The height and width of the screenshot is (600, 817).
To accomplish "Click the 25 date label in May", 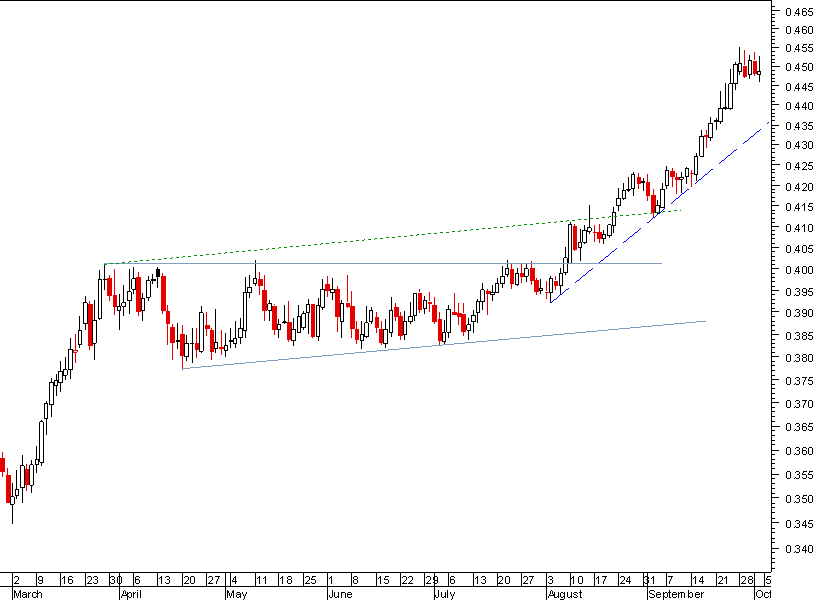I will [311, 580].
